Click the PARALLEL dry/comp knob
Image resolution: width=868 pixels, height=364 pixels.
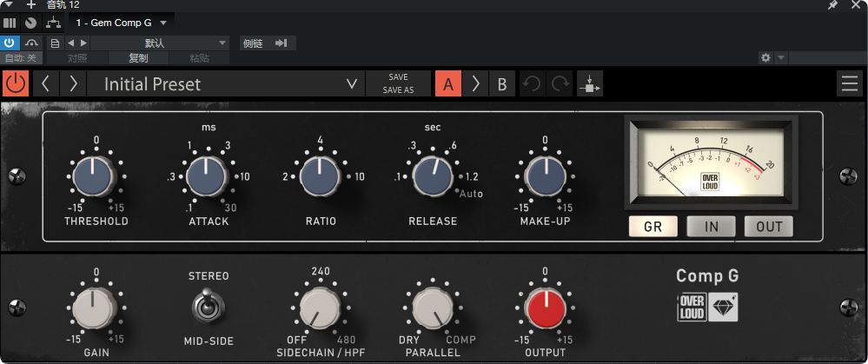pyautogui.click(x=433, y=308)
